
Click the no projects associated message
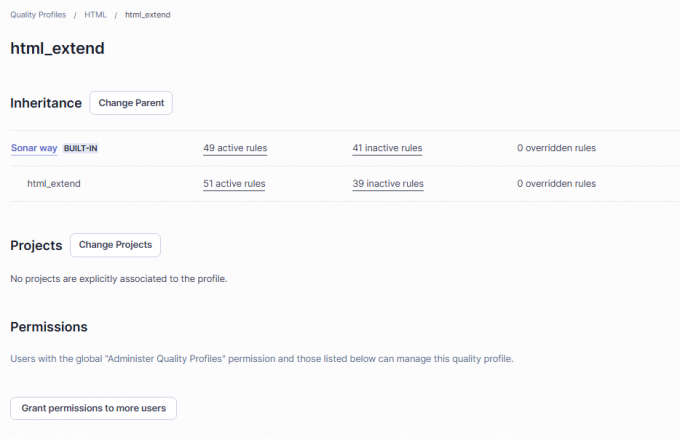[x=119, y=279]
